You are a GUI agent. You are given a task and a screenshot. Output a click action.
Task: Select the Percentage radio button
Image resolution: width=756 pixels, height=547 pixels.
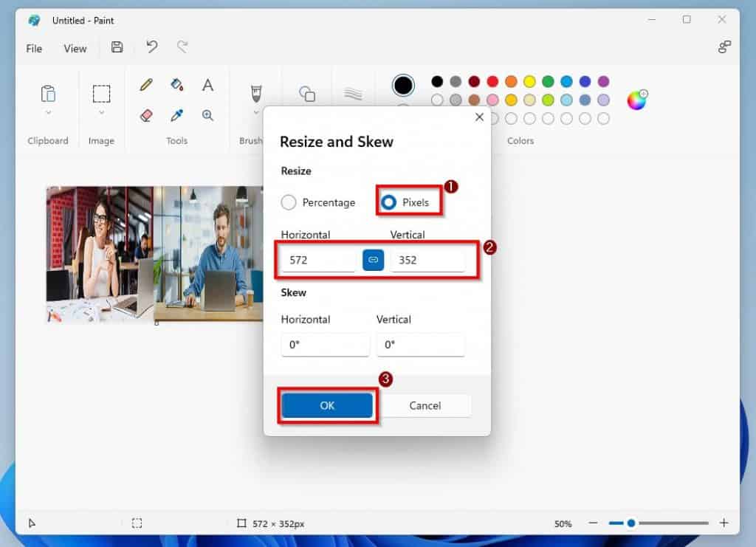(289, 202)
